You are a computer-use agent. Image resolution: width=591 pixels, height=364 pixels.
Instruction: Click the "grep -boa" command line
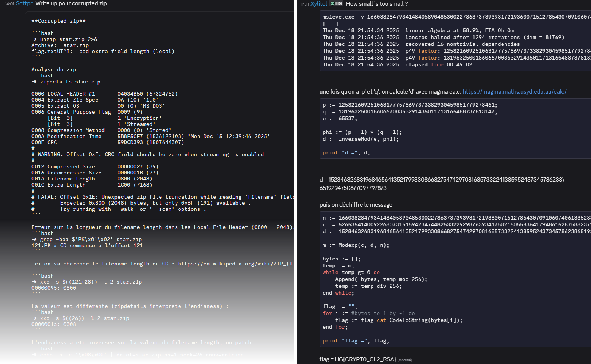pos(91,240)
